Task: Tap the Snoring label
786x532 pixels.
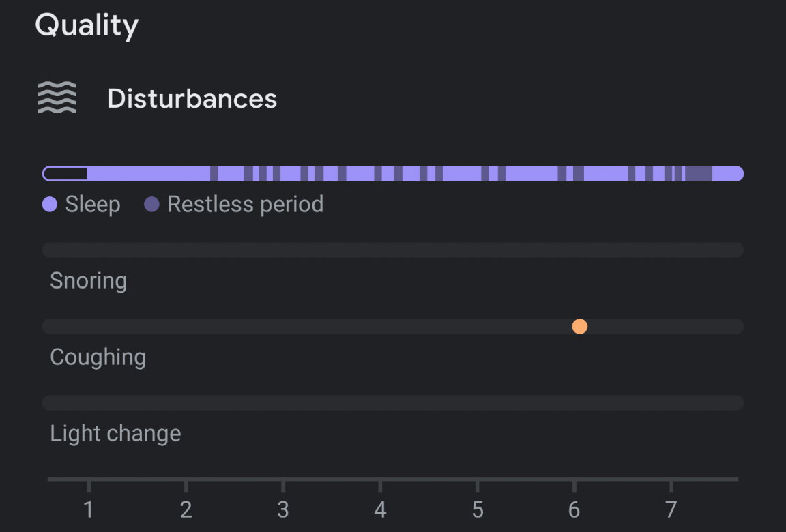Action: tap(88, 281)
